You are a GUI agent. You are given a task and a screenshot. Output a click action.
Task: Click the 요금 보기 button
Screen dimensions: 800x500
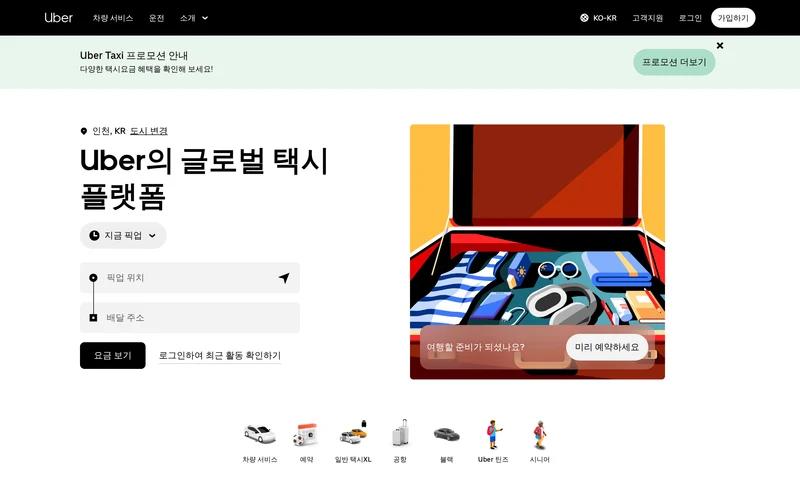113,355
